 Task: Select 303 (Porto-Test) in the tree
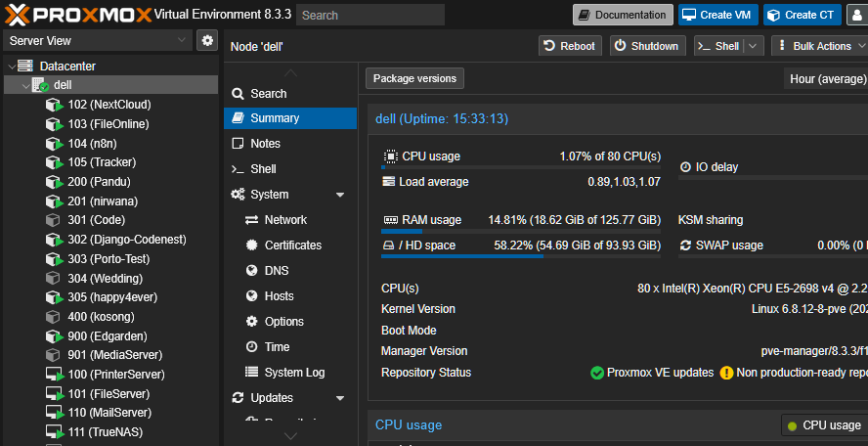pos(110,259)
